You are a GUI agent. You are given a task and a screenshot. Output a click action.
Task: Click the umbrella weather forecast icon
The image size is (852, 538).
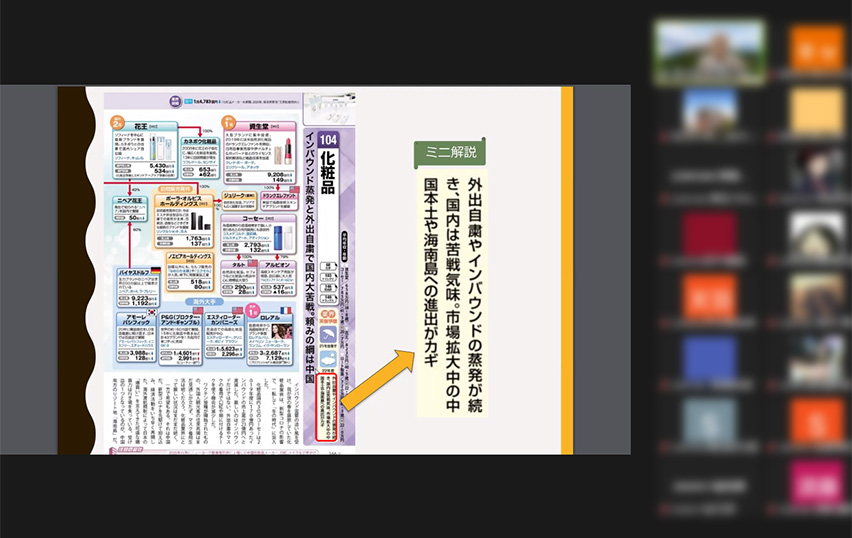(328, 334)
